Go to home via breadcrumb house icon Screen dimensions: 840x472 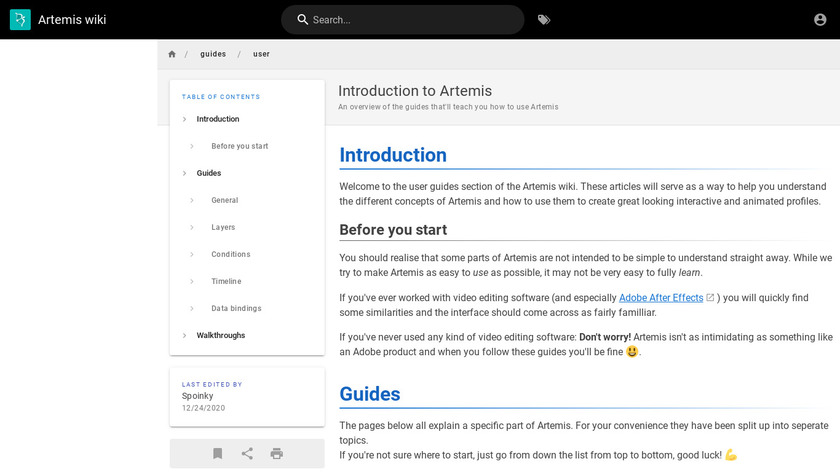click(172, 54)
